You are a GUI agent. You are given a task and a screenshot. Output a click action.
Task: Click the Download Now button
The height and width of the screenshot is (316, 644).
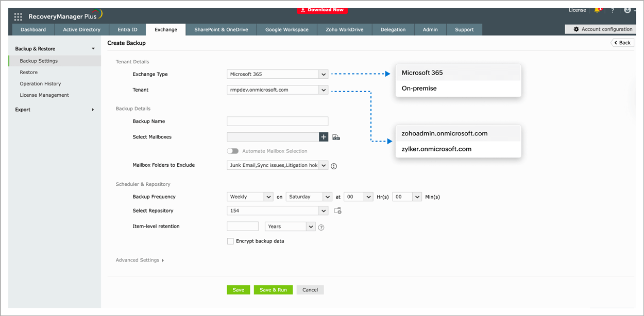coord(322,10)
